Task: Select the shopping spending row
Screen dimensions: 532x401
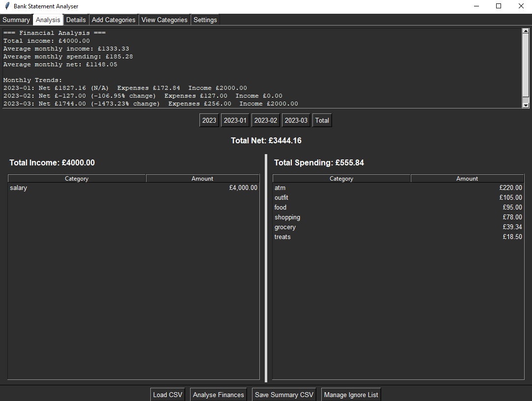Action: 398,217
